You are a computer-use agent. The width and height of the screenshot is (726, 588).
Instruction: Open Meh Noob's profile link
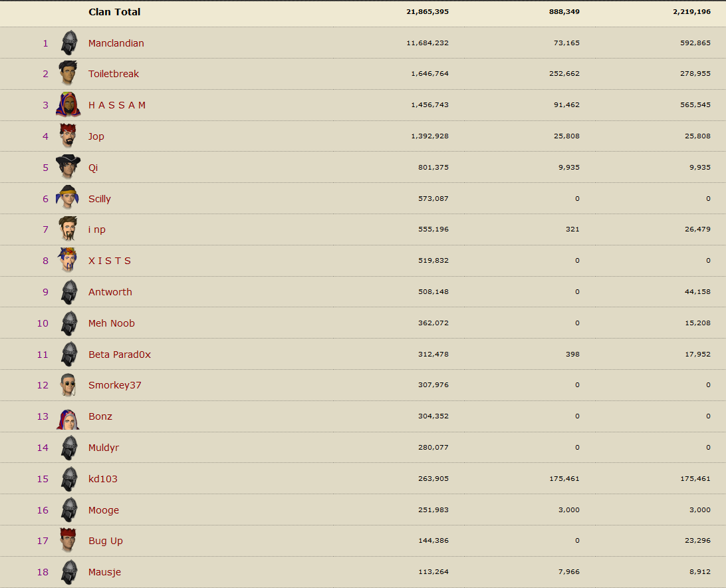click(x=111, y=323)
